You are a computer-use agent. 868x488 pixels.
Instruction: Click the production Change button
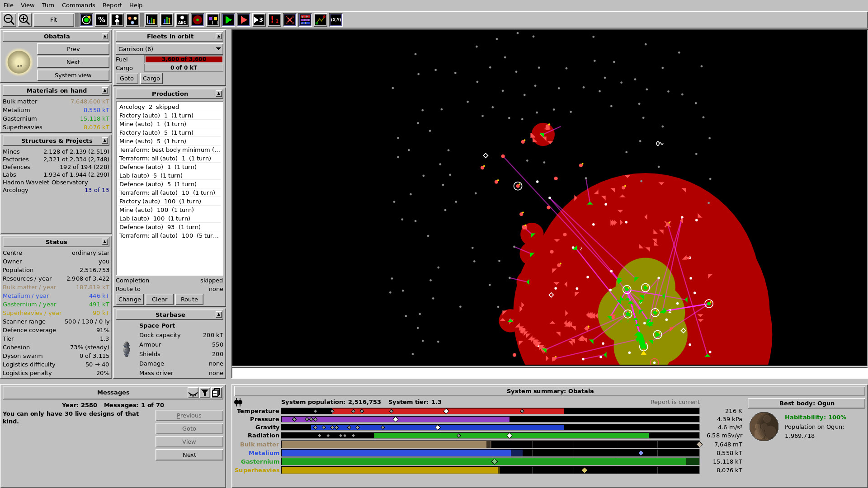(130, 299)
